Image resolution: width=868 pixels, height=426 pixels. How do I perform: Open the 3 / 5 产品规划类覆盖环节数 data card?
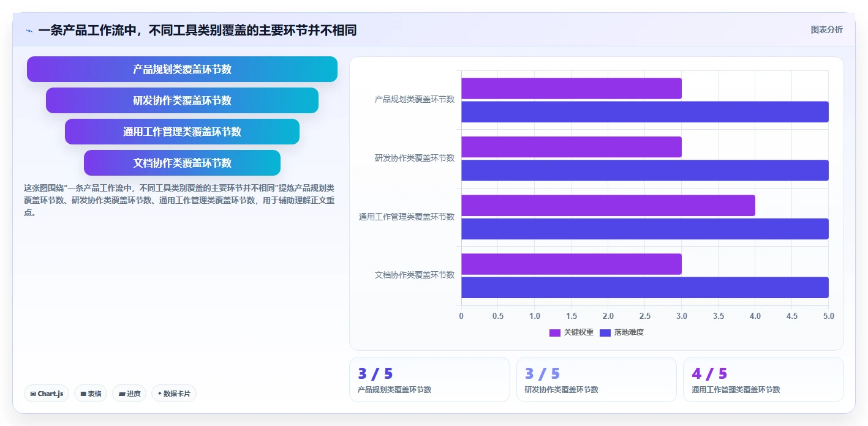tap(429, 379)
